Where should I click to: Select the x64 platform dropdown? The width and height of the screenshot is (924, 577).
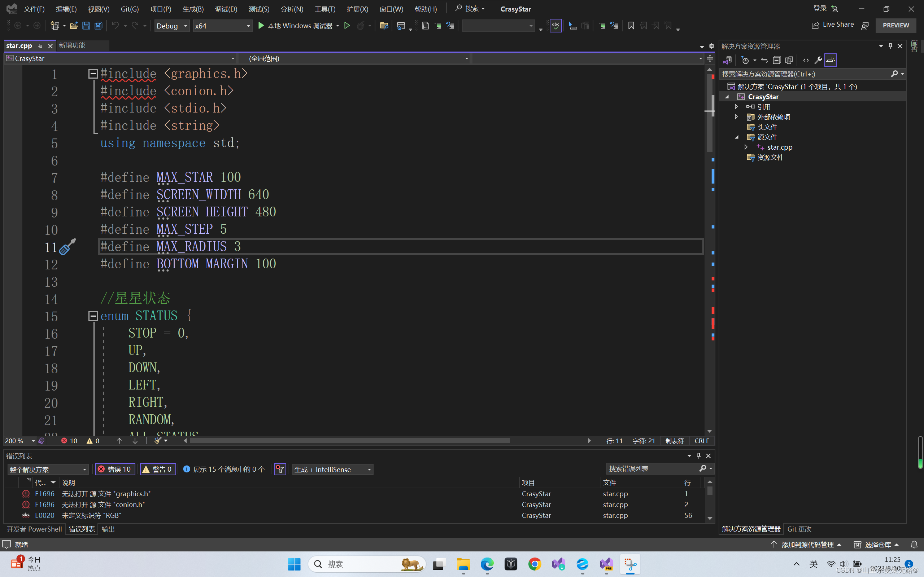coord(222,25)
